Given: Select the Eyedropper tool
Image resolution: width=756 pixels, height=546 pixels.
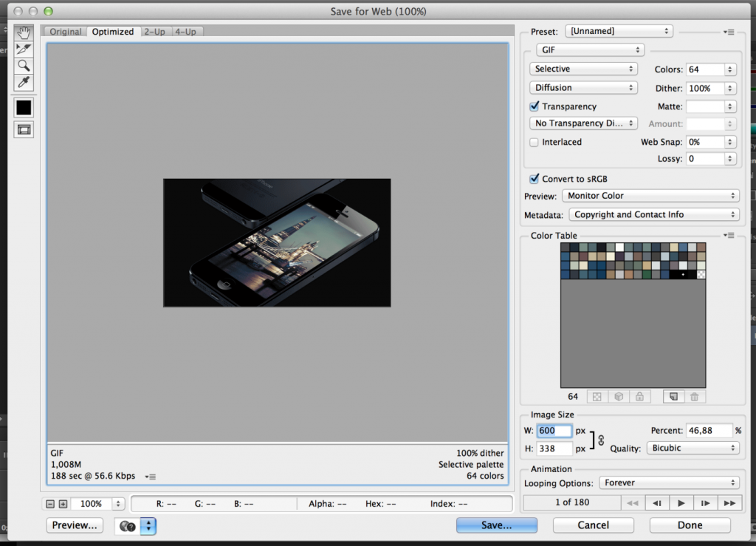Looking at the screenshot, I should coord(24,83).
